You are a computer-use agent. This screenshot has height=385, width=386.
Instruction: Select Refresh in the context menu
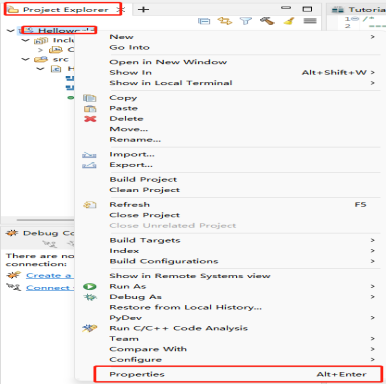pyautogui.click(x=129, y=204)
